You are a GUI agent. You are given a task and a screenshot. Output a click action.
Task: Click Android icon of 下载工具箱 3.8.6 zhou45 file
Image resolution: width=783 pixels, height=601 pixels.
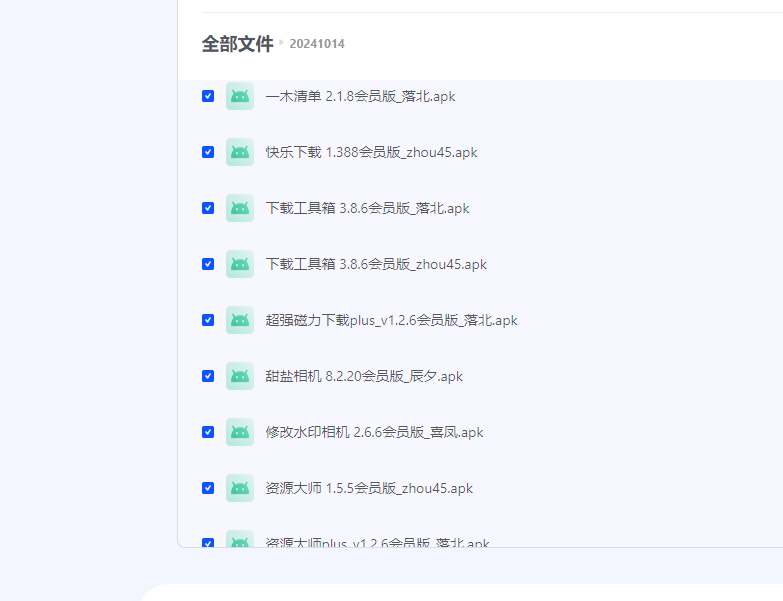coord(240,264)
